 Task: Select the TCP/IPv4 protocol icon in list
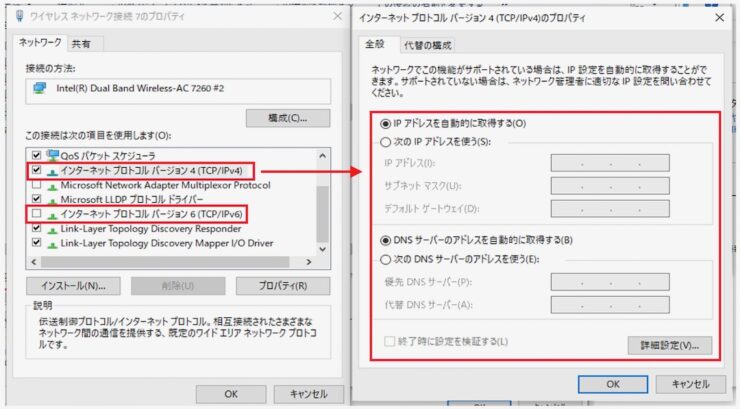pos(52,171)
